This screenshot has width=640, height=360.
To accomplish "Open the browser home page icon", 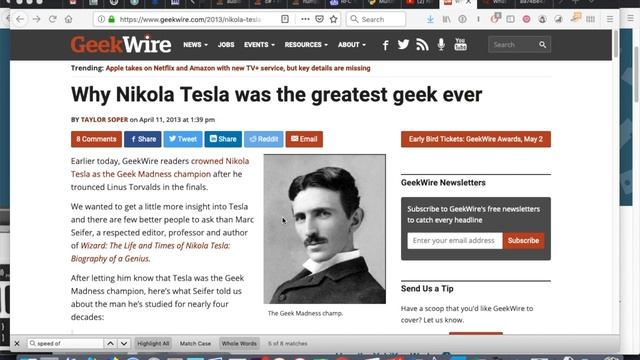I will pyautogui.click(x=69, y=19).
